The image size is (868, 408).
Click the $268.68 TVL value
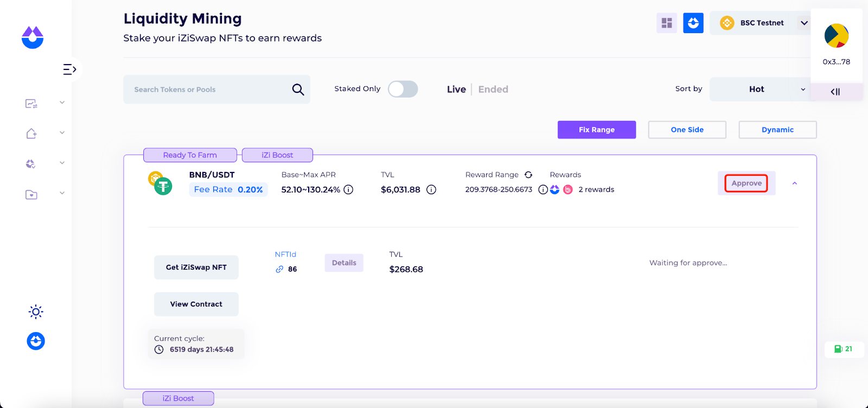[406, 269]
